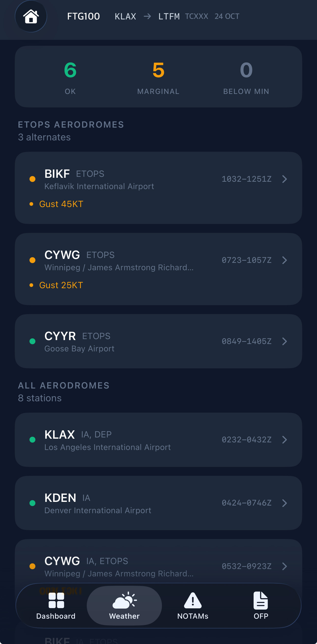The height and width of the screenshot is (644, 317).
Task: Select the Weather cloud-sun icon
Action: coord(124,600)
